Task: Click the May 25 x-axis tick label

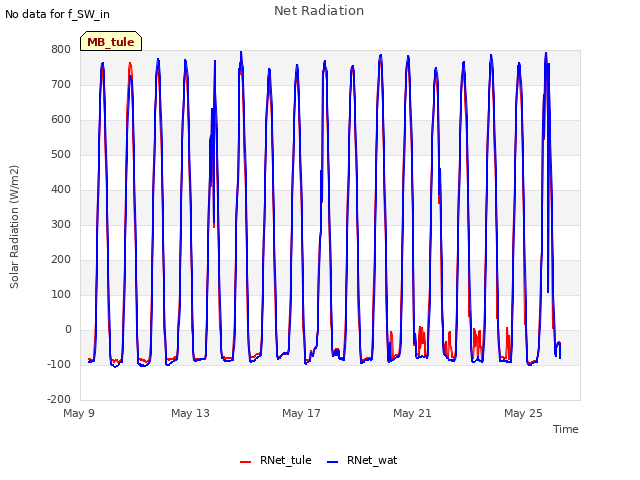Action: [523, 413]
